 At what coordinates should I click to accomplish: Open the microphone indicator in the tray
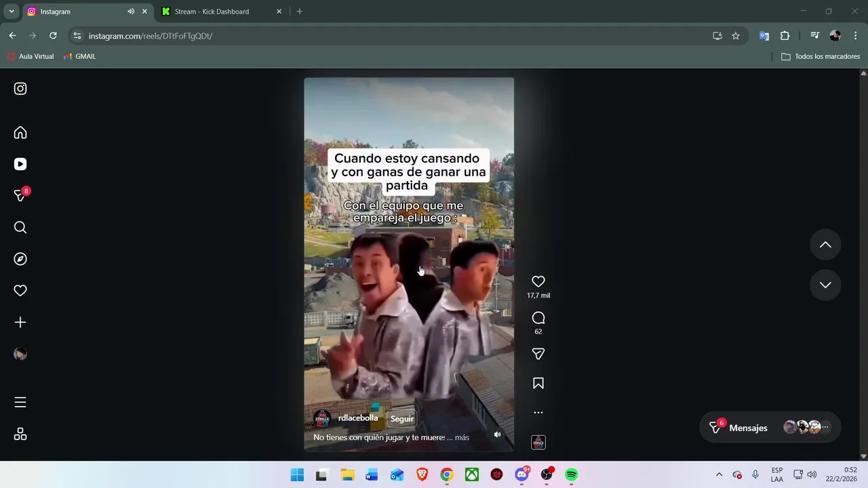coord(755,474)
